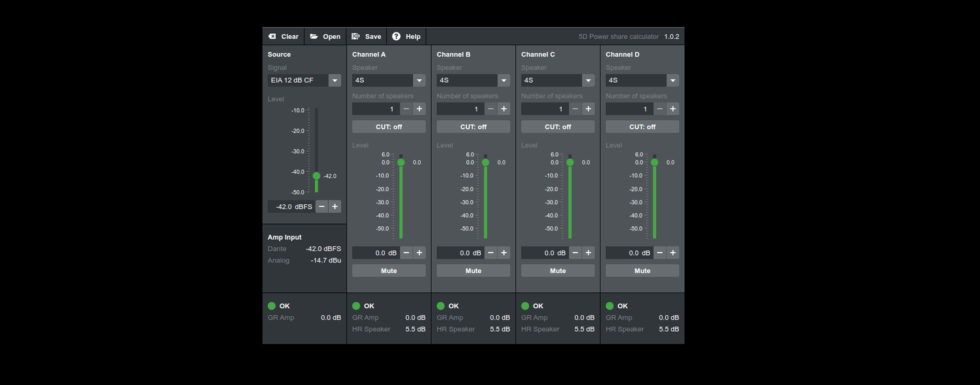
Task: Expand the source Signal dropdown
Action: point(334,80)
